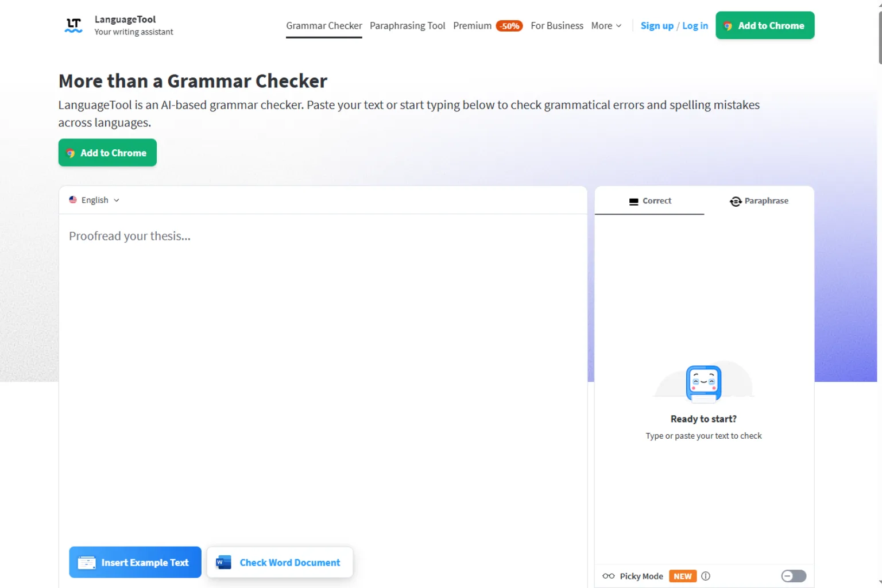Click the Chrome icon in header button
This screenshot has width=882, height=588.
click(x=728, y=26)
